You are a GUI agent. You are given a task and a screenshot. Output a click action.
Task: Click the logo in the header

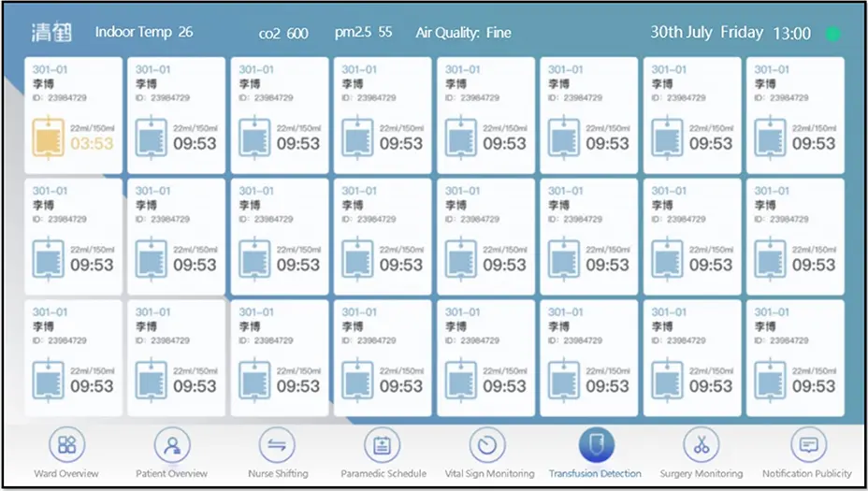52,33
